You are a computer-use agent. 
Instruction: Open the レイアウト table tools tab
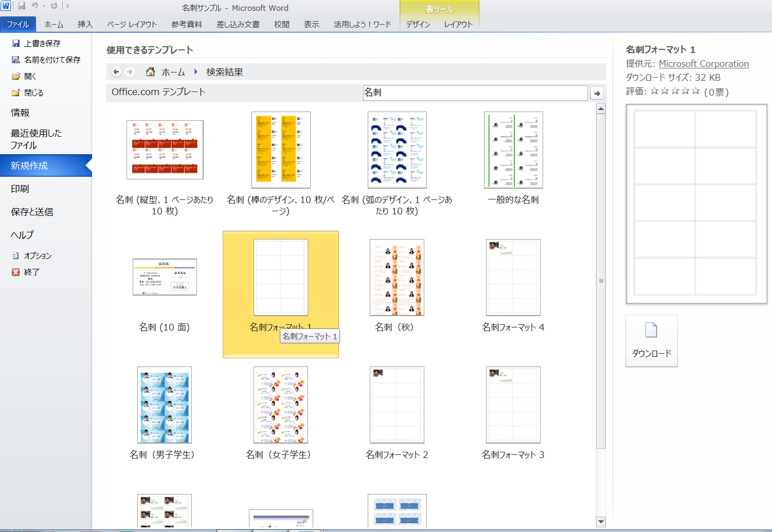(458, 24)
